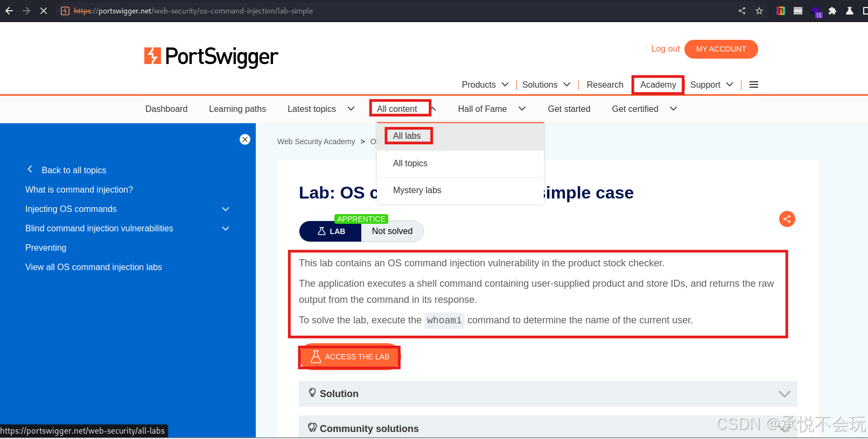Click the whoami code text
Viewport: 868px width, 439px height.
(x=444, y=320)
